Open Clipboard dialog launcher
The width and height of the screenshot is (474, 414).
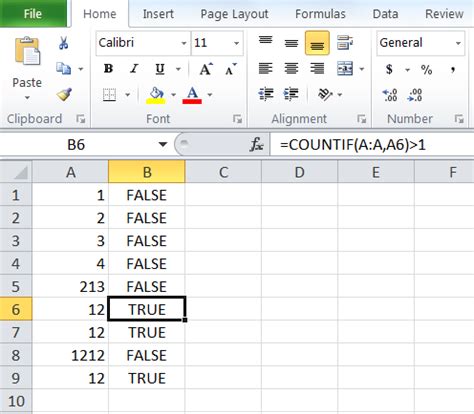click(81, 118)
